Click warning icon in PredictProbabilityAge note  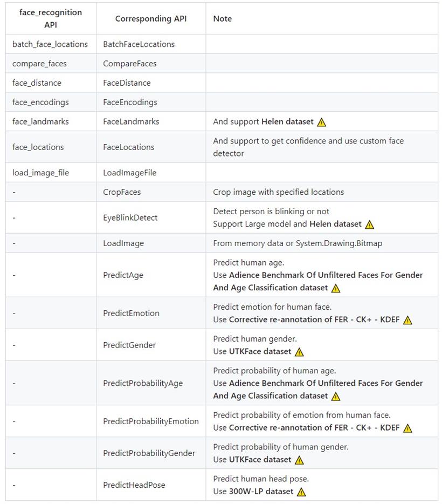pos(336,396)
